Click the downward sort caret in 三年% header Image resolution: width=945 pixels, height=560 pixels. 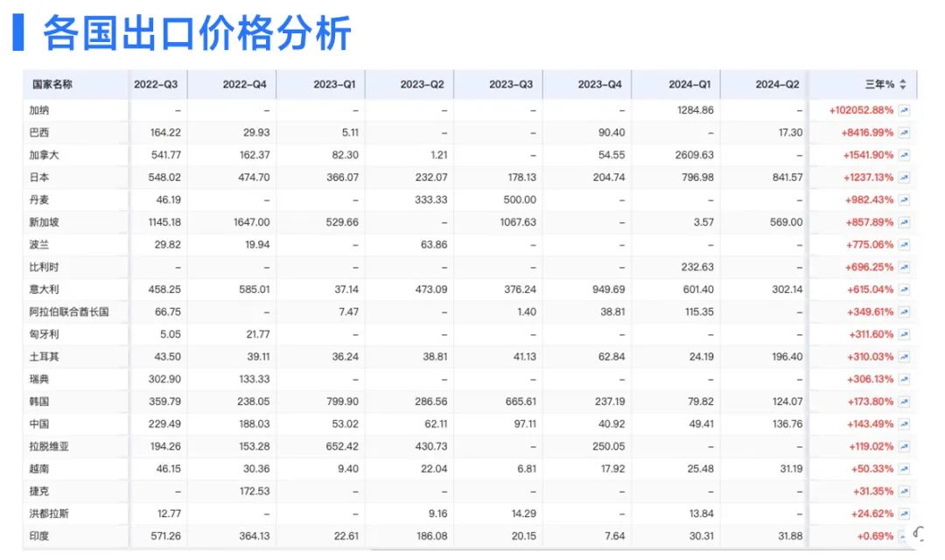coord(903,87)
